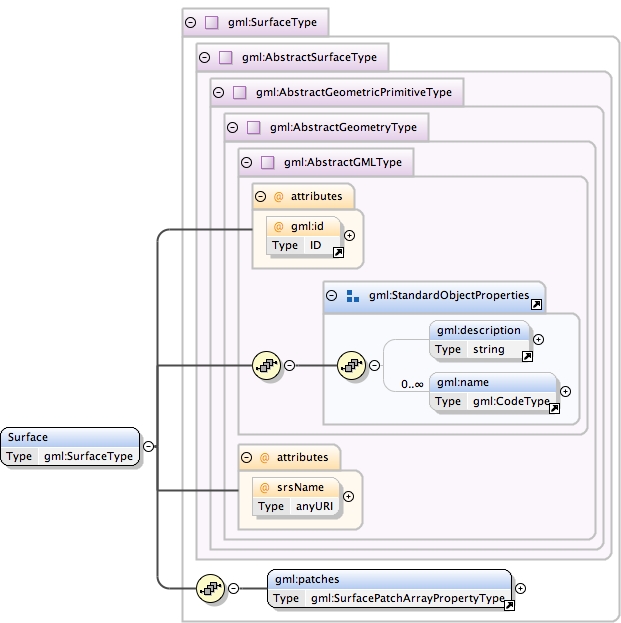Click the gml:AbstractGeometryType header label
Image resolution: width=621 pixels, height=623 pixels.
(x=343, y=128)
